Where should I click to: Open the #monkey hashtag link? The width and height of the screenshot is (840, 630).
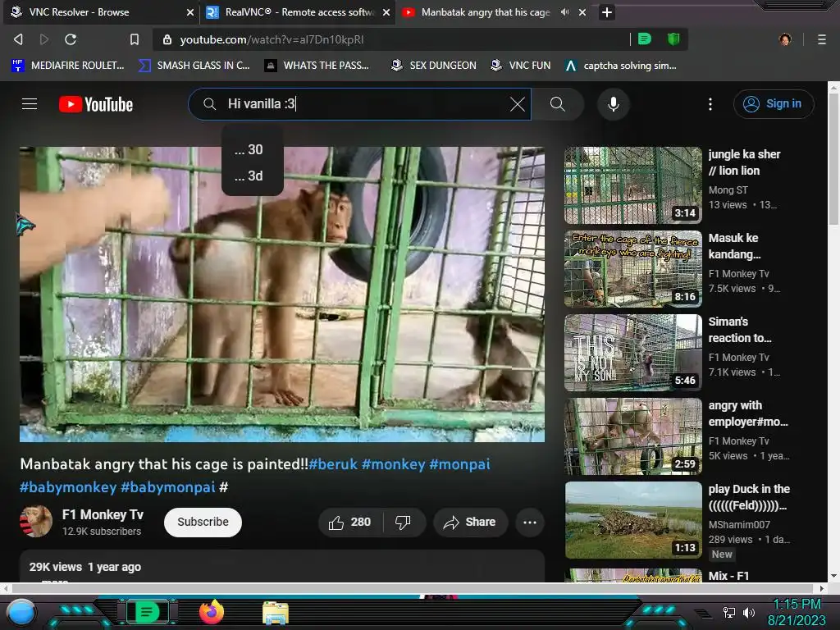(393, 464)
